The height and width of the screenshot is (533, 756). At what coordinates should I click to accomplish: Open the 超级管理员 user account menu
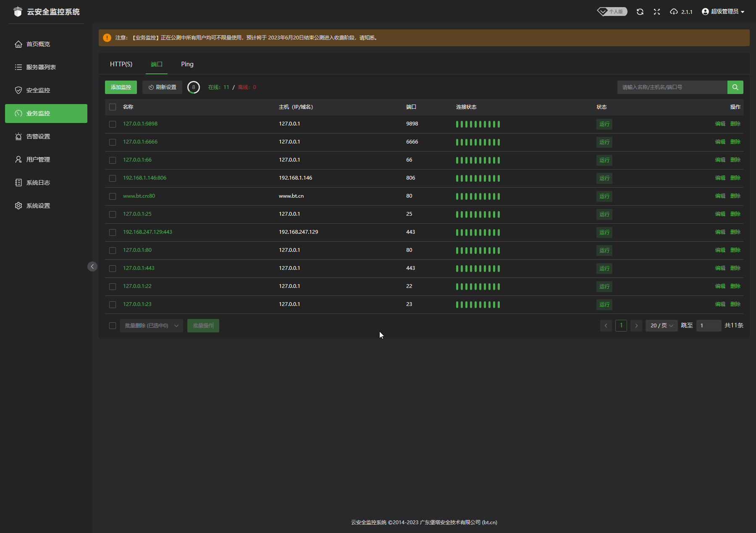tap(723, 12)
